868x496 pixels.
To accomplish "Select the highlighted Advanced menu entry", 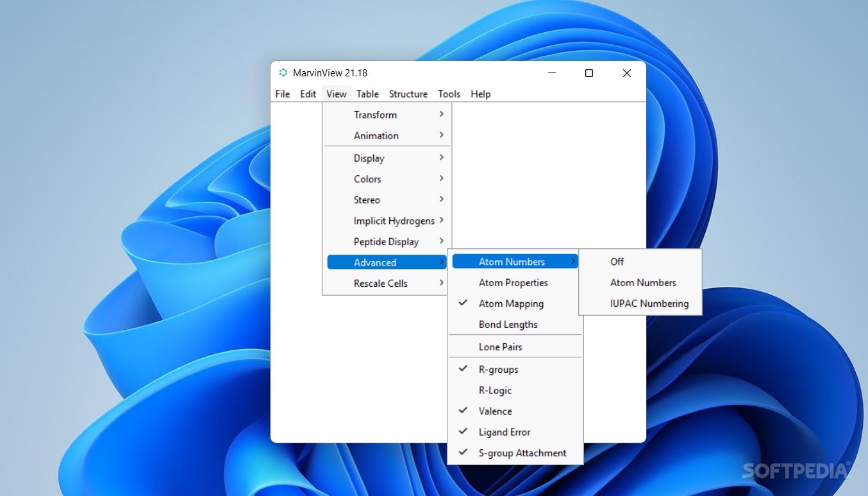I will [x=387, y=262].
